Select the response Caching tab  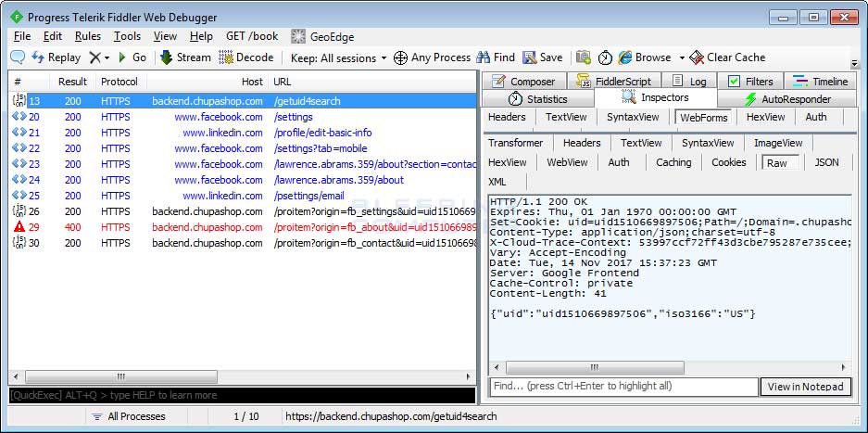click(x=673, y=162)
